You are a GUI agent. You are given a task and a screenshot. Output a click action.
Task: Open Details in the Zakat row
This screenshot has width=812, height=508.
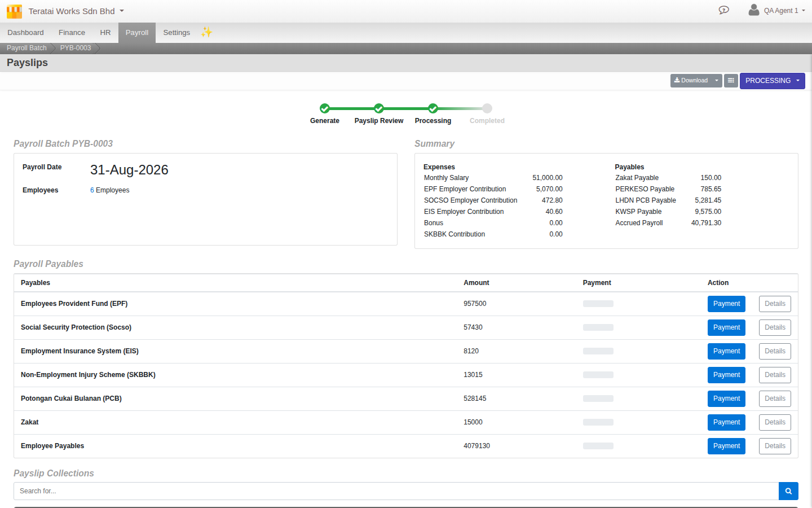pos(775,422)
